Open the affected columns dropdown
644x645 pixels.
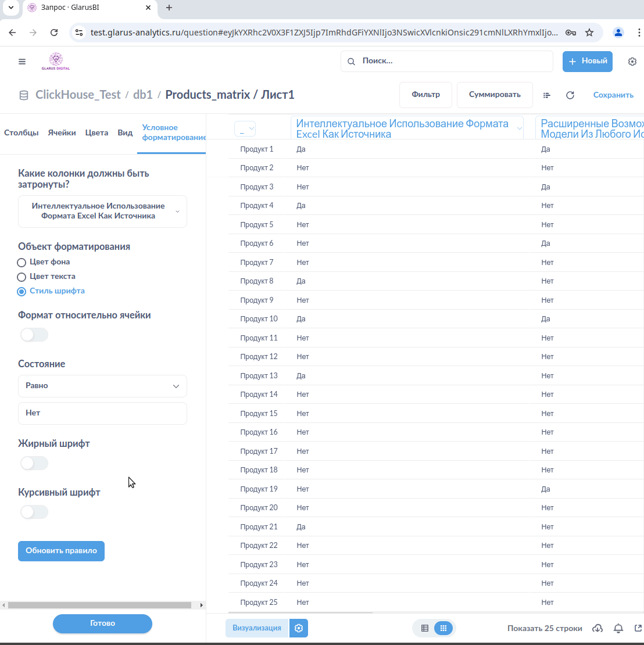[102, 211]
